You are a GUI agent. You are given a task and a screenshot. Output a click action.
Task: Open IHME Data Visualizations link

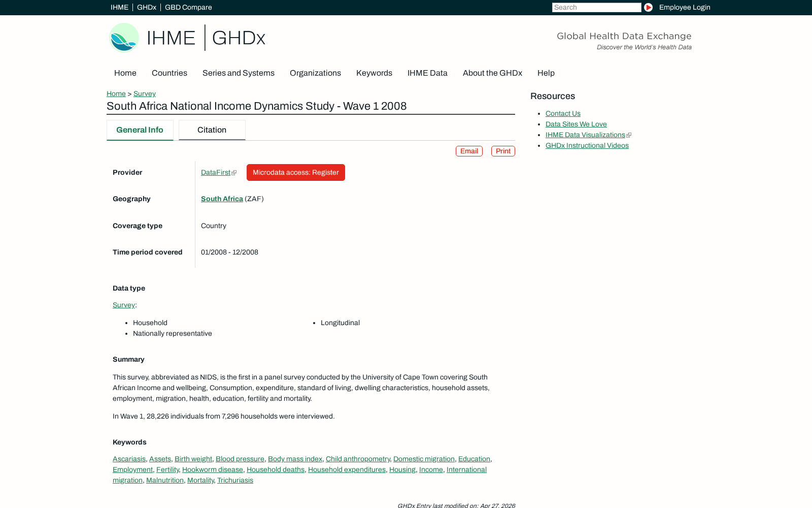pyautogui.click(x=585, y=135)
